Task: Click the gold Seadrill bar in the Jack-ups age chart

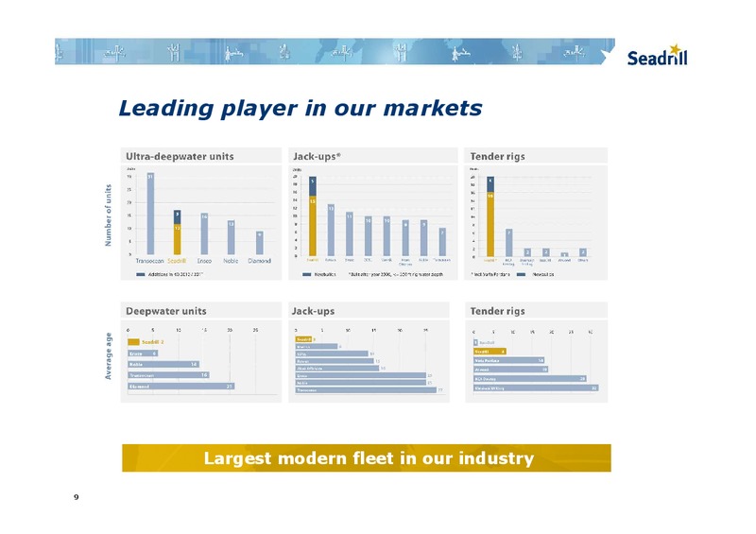Action: pos(303,339)
